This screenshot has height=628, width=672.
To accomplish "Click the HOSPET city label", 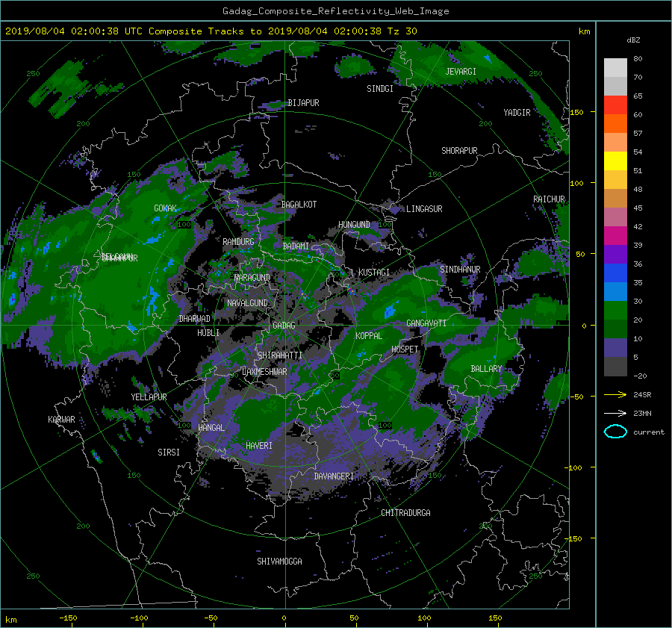I will [x=405, y=349].
